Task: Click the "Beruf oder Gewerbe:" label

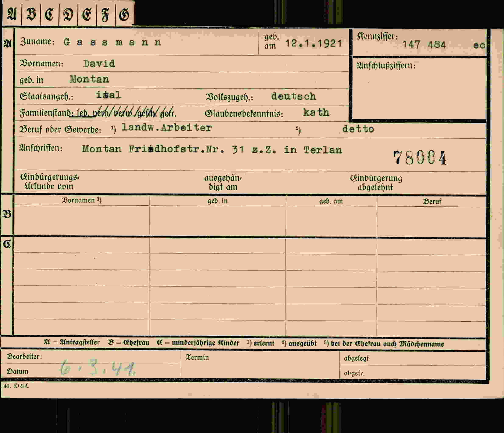Action: (60, 129)
